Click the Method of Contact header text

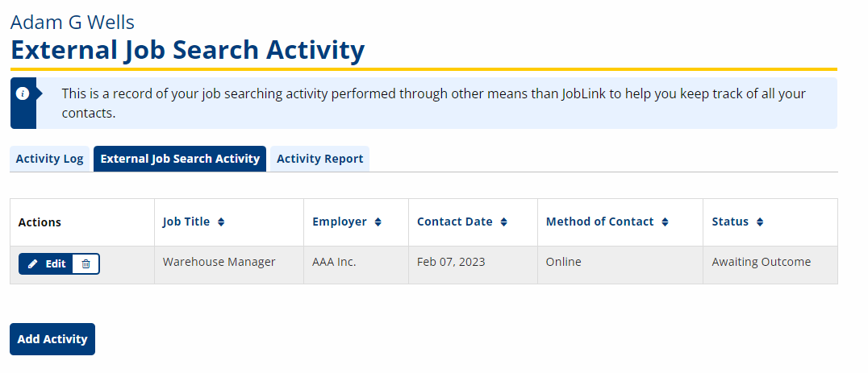point(599,222)
